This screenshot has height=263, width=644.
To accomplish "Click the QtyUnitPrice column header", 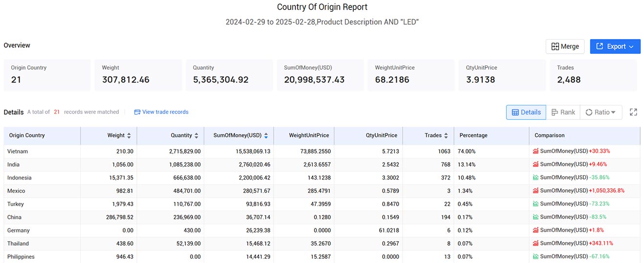I will [x=368, y=136].
